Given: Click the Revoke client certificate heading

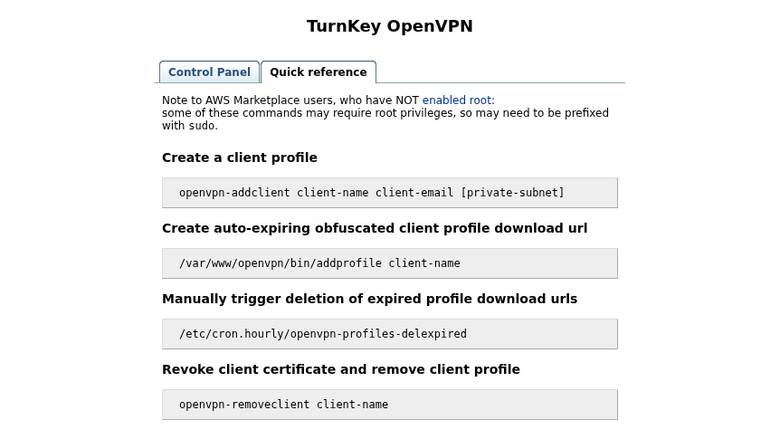Looking at the screenshot, I should click(341, 369).
